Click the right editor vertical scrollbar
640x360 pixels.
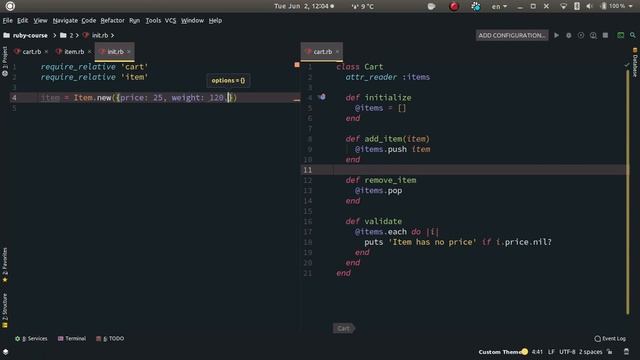click(627, 192)
